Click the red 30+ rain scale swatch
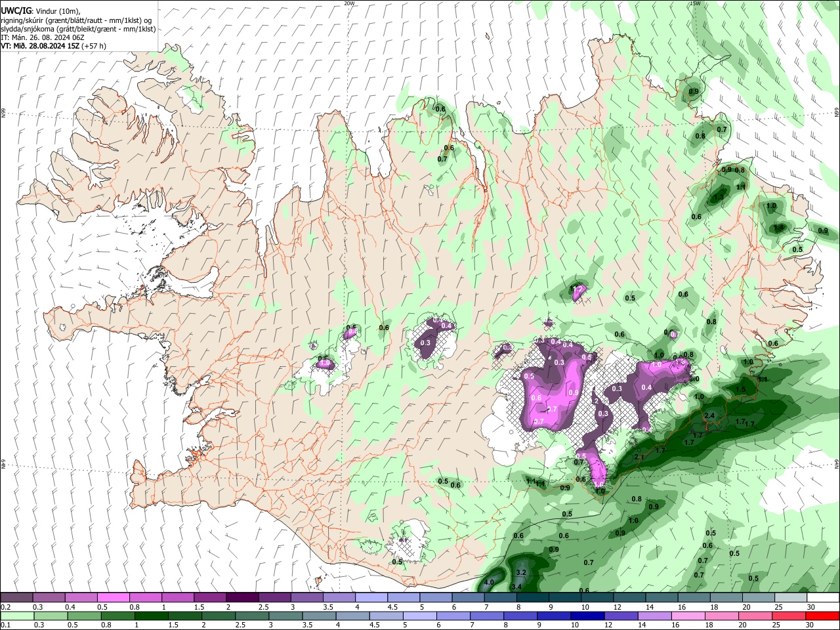The image size is (840, 630). [823, 616]
